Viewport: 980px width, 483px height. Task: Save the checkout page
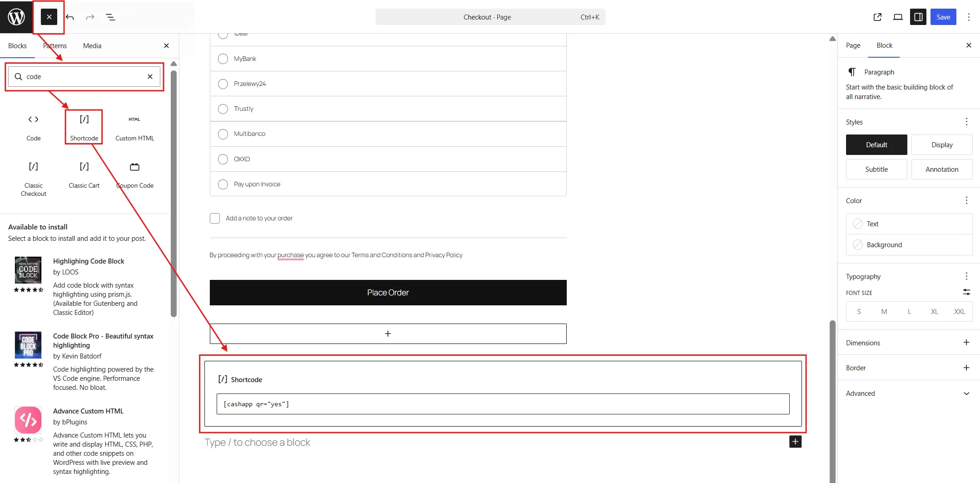point(943,17)
